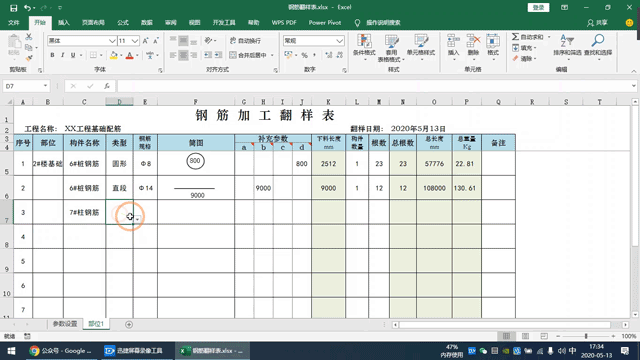Click the sign-in button in title bar
This screenshot has height=360, width=640.
[538, 8]
